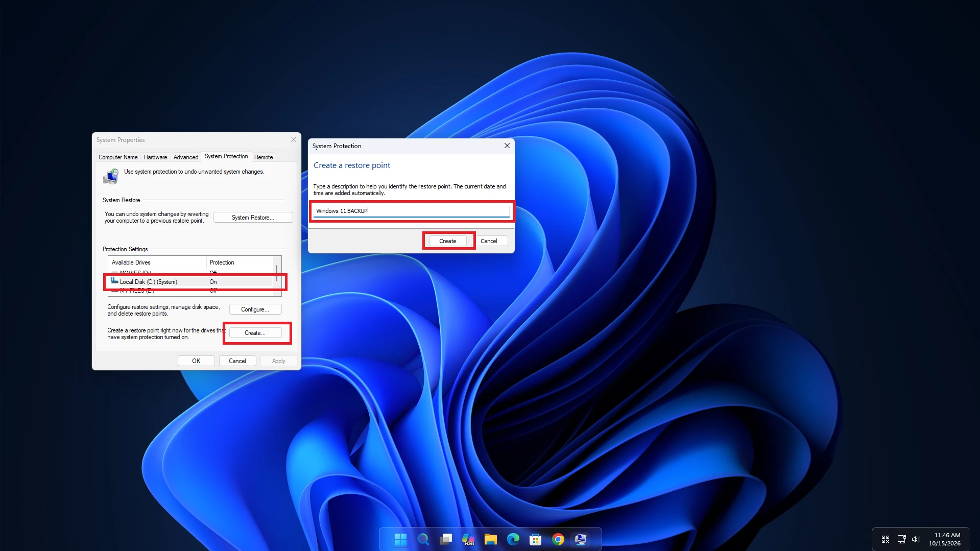Click the restore point description field
Image resolution: width=980 pixels, height=551 pixels.
(411, 211)
